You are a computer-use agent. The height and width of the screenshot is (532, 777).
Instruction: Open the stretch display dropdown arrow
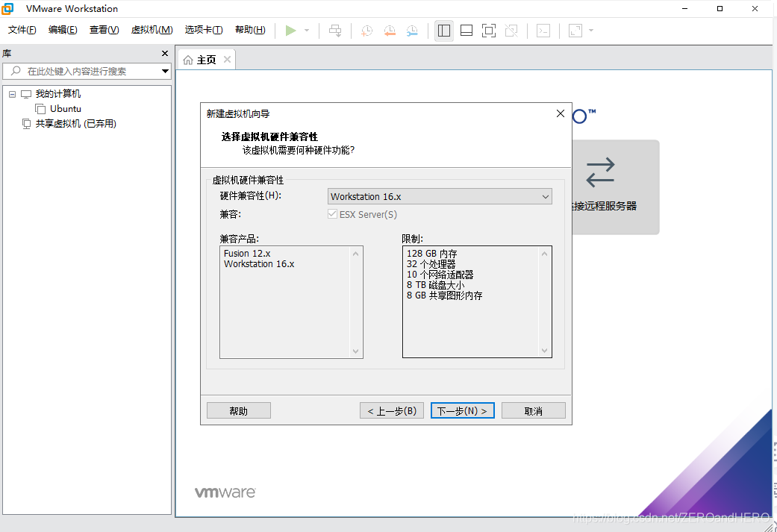pos(591,31)
